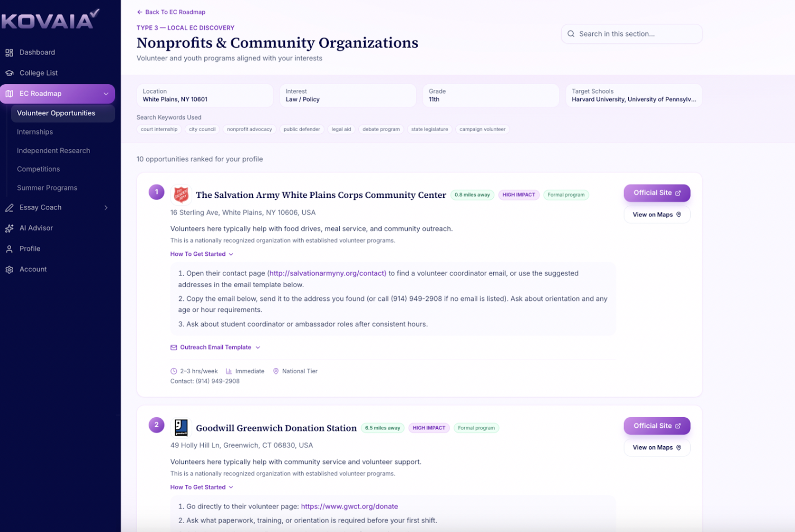
Task: Open Competitions in sidebar
Action: [38, 169]
